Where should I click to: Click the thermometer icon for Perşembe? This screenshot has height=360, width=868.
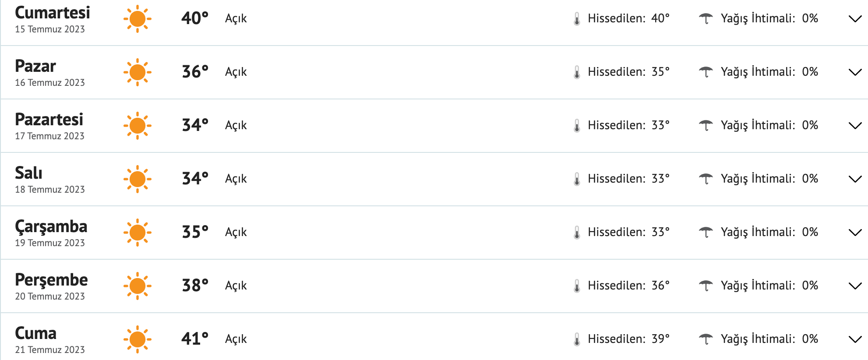click(x=577, y=286)
